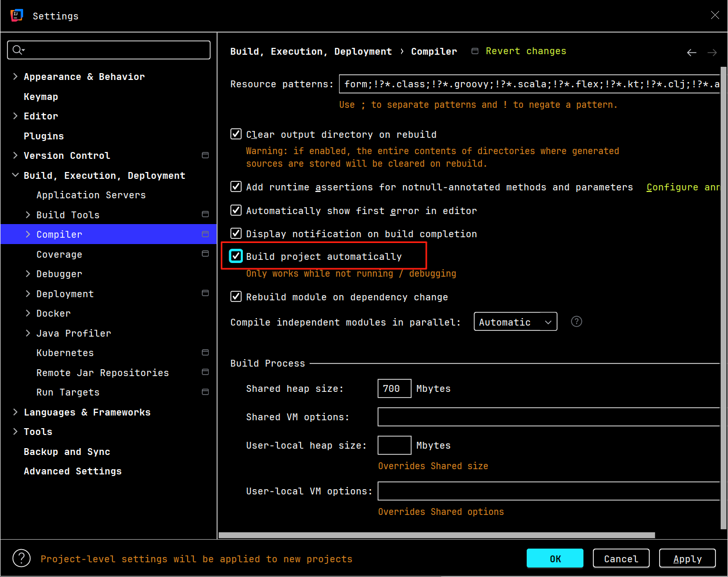Collapse the Build, Execution, Deployment section
The width and height of the screenshot is (728, 577).
pyautogui.click(x=15, y=175)
